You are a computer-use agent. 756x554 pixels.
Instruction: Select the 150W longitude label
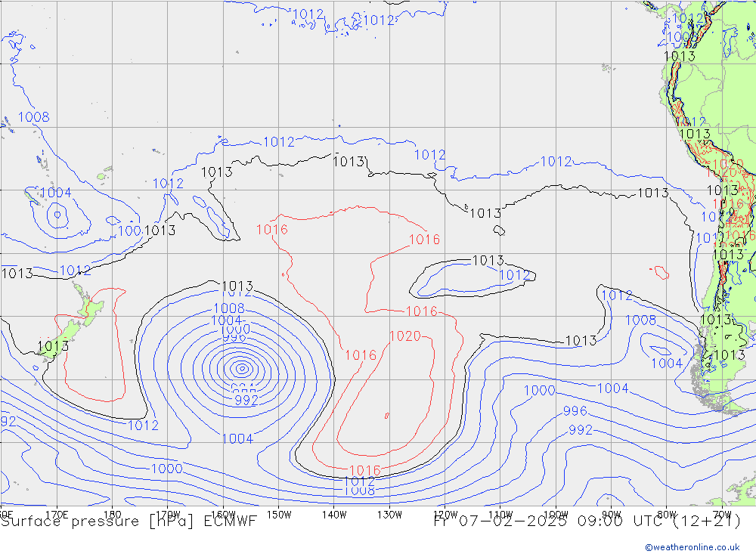click(279, 515)
